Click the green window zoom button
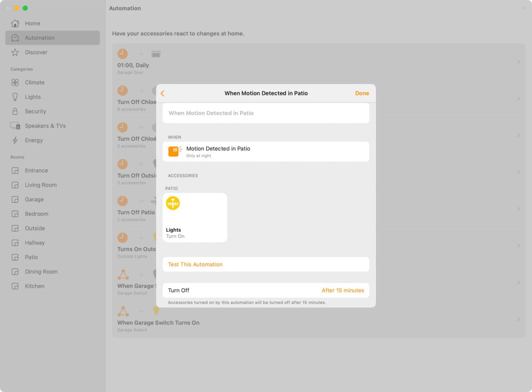This screenshot has width=532, height=392. coord(25,8)
